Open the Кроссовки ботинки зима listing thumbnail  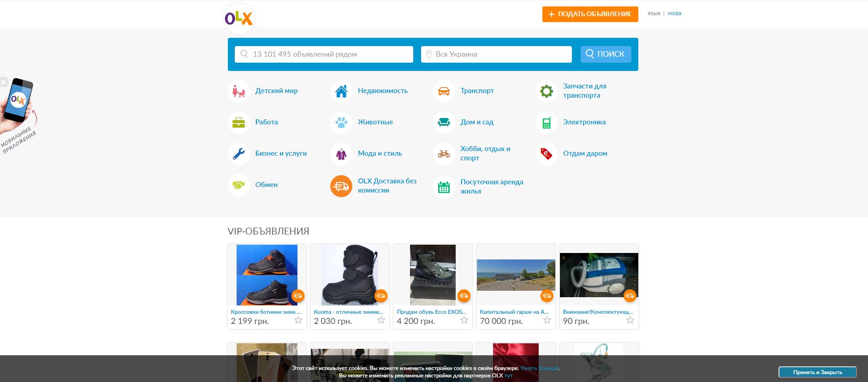click(267, 275)
